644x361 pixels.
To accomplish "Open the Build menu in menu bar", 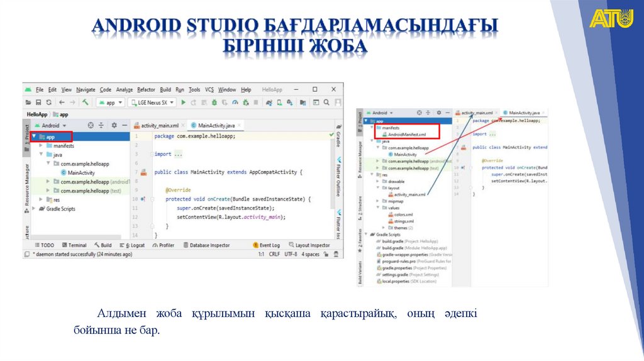I will [165, 89].
